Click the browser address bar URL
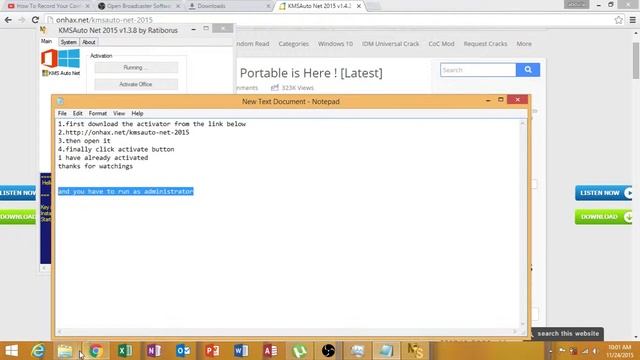The height and width of the screenshot is (360, 640). 104,20
